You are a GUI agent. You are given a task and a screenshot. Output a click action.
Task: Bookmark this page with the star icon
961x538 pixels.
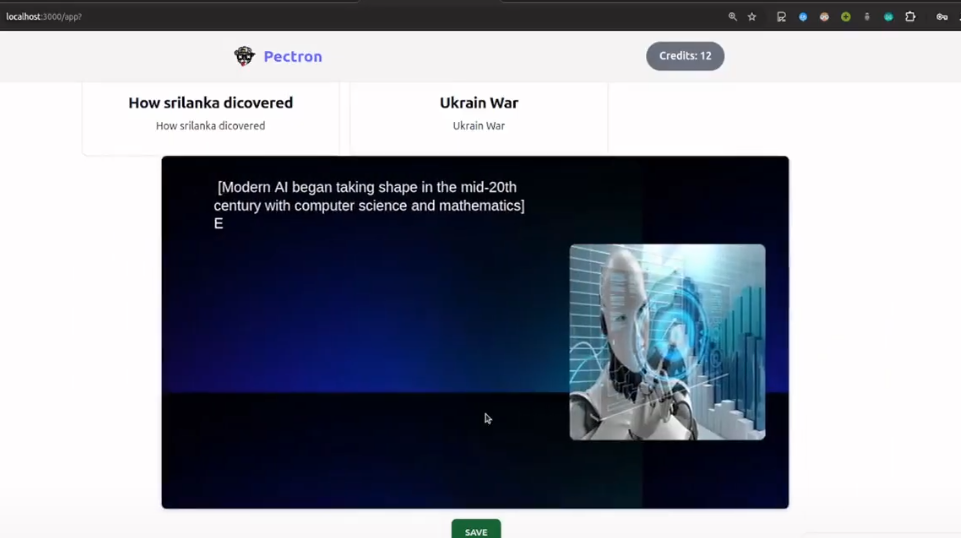pos(752,17)
